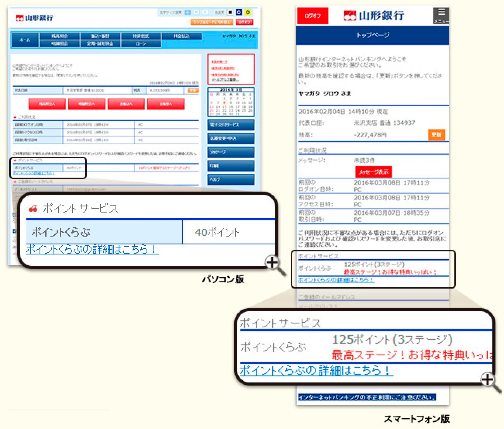The width and height of the screenshot is (504, 429).
Task: Click the orange 更新 button in PC version balance row
Action: pyautogui.click(x=193, y=90)
